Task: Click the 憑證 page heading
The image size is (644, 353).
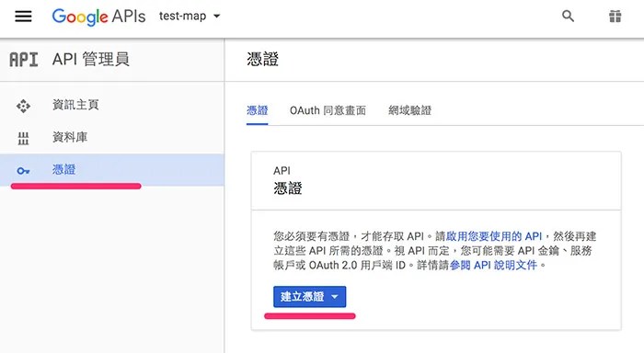Action: tap(263, 60)
